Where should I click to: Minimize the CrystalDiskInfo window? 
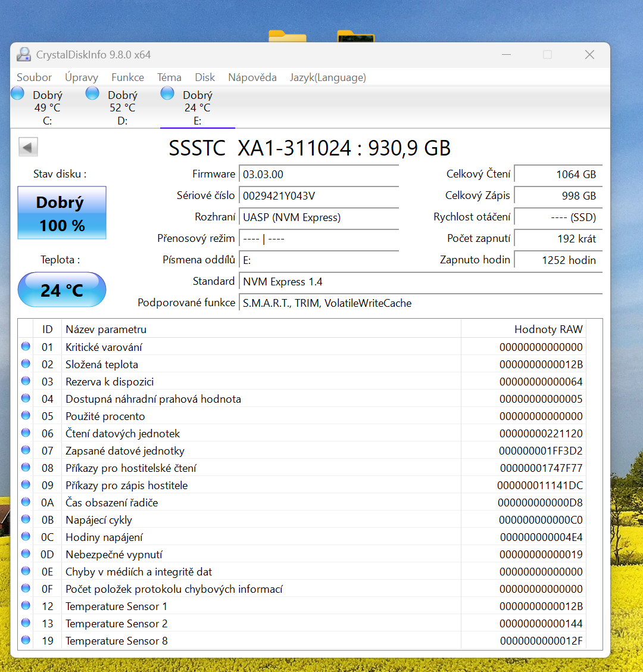506,54
